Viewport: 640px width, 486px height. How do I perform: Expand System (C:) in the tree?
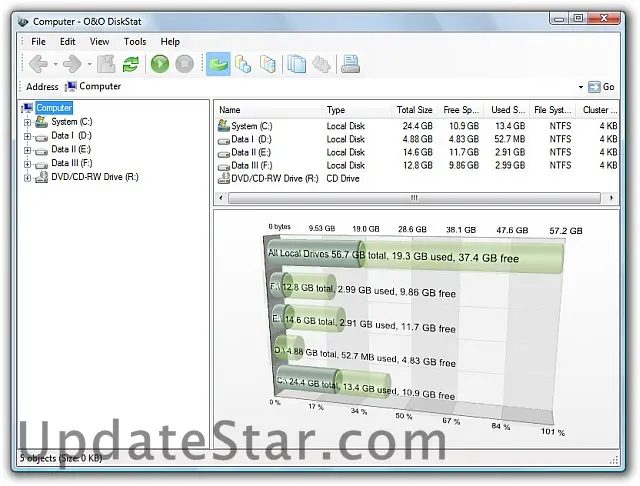tap(27, 122)
